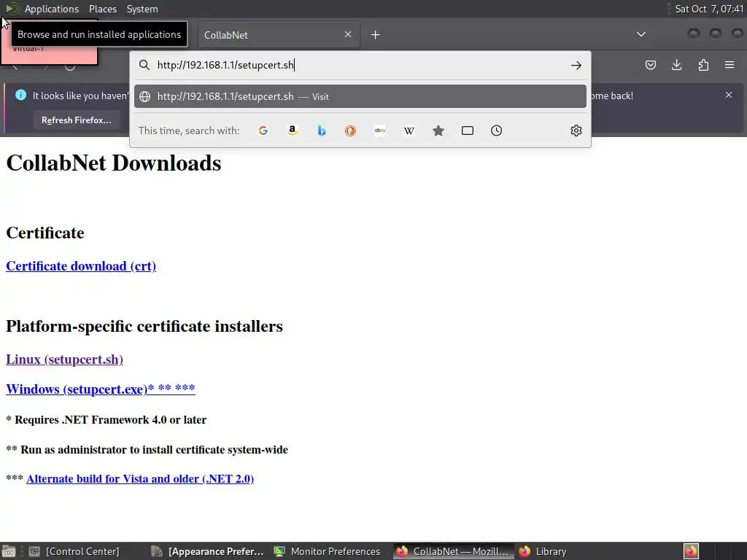
Task: Open search settings gear icon
Action: 576,131
